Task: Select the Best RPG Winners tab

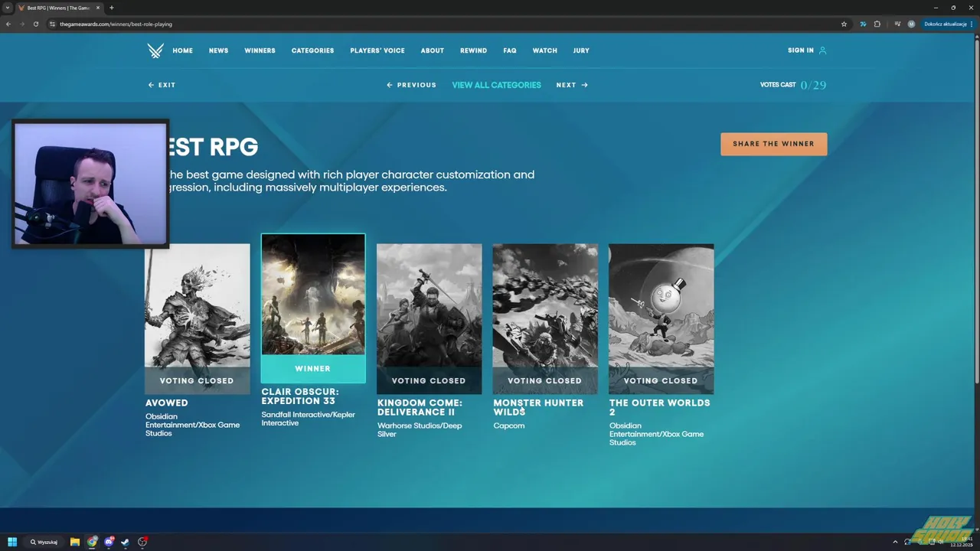Action: coord(59,8)
